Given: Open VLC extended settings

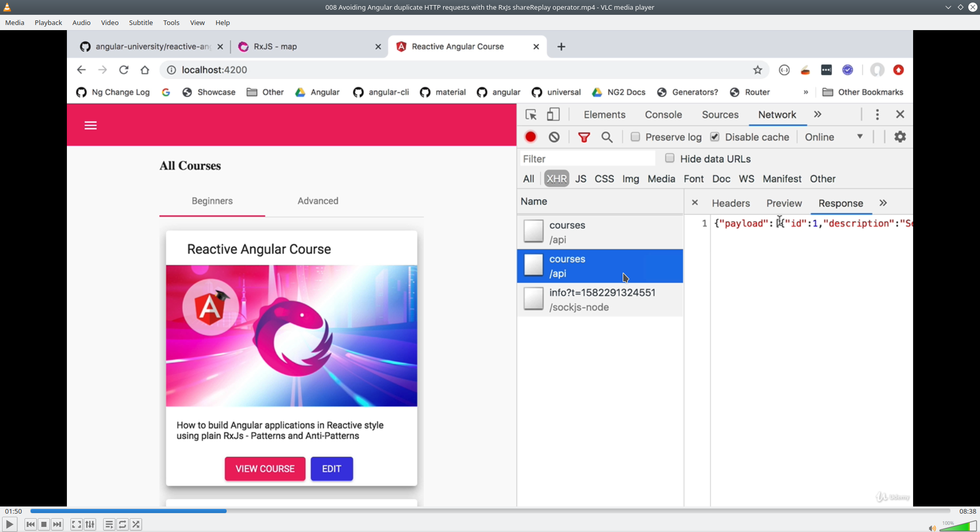Looking at the screenshot, I should pos(90,524).
